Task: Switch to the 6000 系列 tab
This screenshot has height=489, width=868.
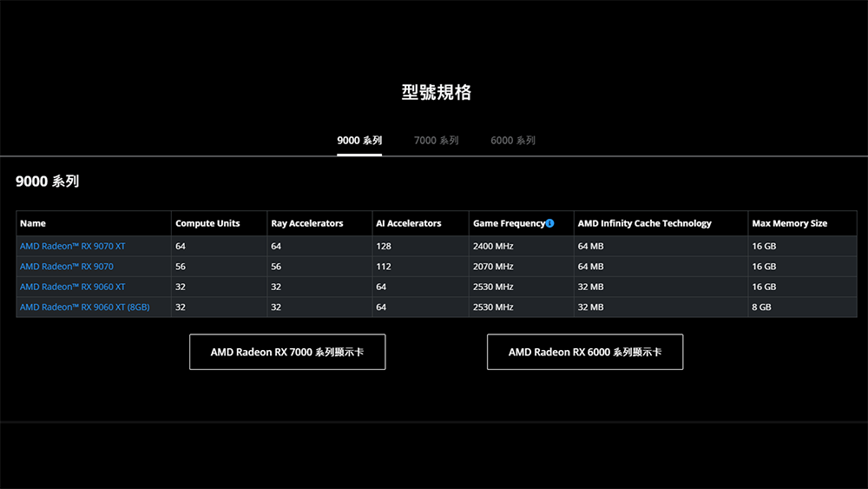Action: click(513, 140)
